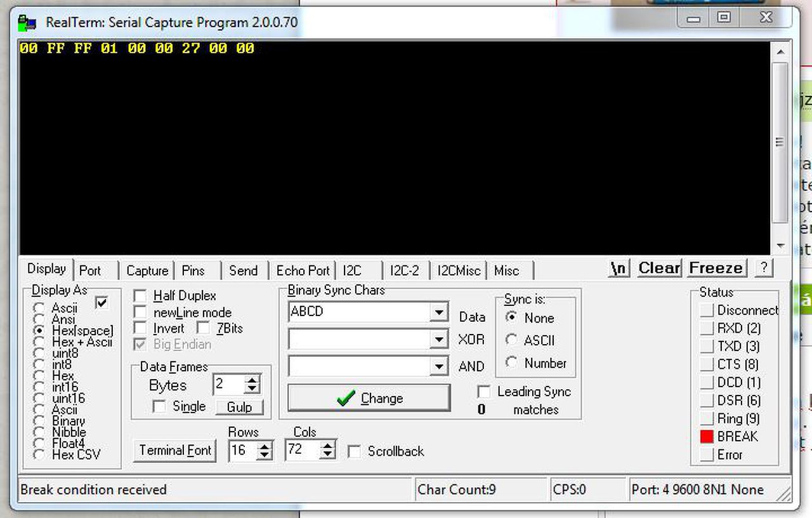Select int16 display mode
This screenshot has height=518, width=812.
click(x=39, y=387)
